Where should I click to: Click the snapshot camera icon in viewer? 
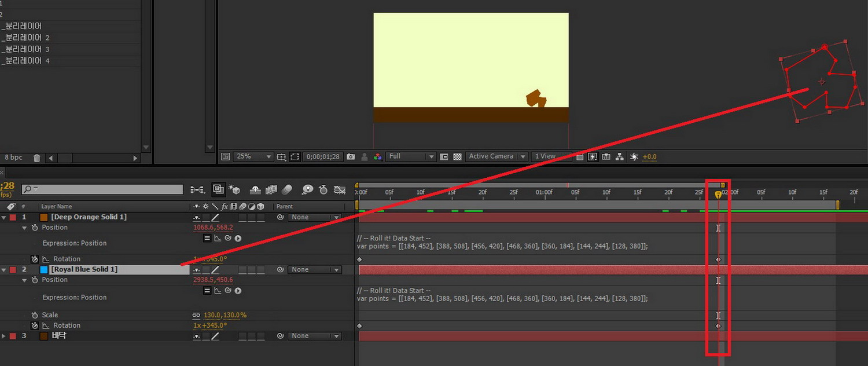[x=351, y=156]
